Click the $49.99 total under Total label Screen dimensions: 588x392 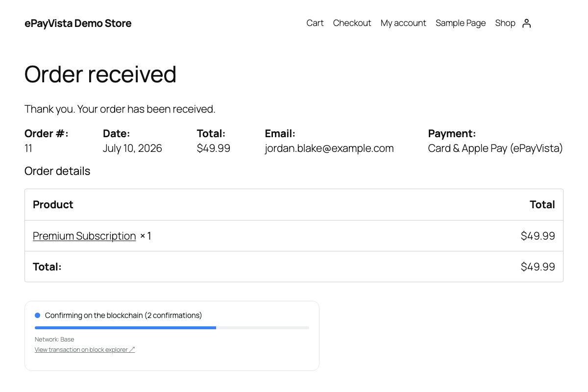pyautogui.click(x=214, y=148)
